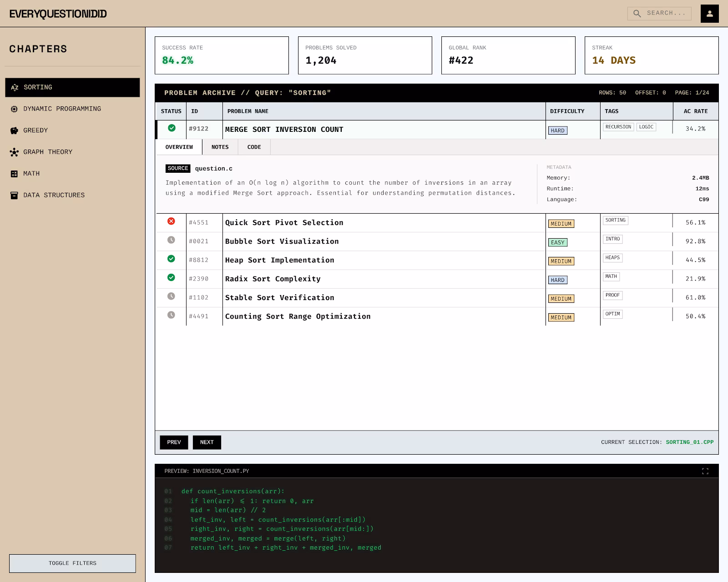Focus the Search input field
The image size is (728, 582).
click(x=666, y=13)
